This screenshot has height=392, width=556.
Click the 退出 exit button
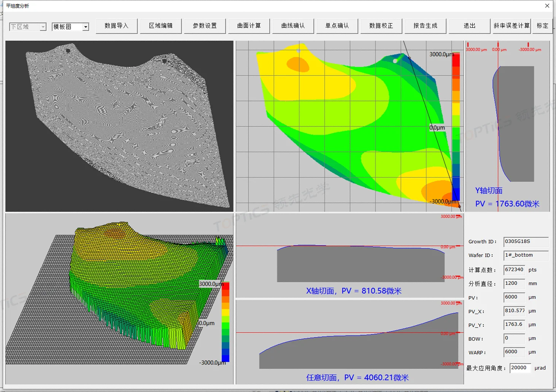click(470, 26)
